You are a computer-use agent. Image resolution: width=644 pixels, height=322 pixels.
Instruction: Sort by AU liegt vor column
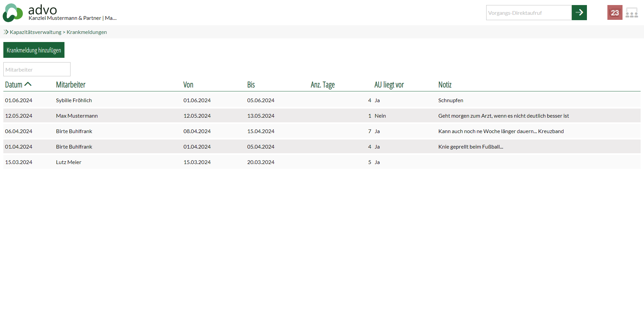coord(389,85)
